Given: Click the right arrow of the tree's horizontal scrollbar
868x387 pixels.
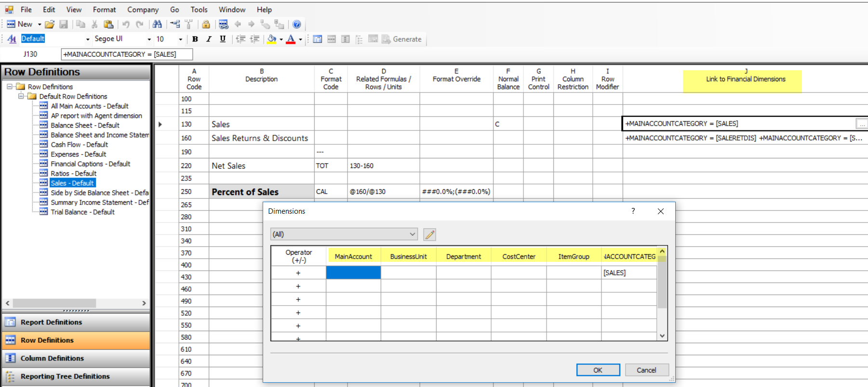Looking at the screenshot, I should tap(144, 303).
